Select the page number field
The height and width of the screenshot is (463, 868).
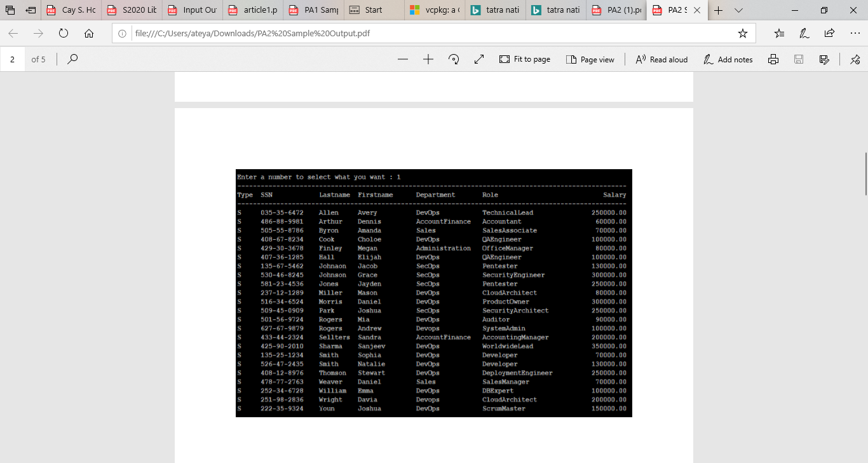click(14, 59)
